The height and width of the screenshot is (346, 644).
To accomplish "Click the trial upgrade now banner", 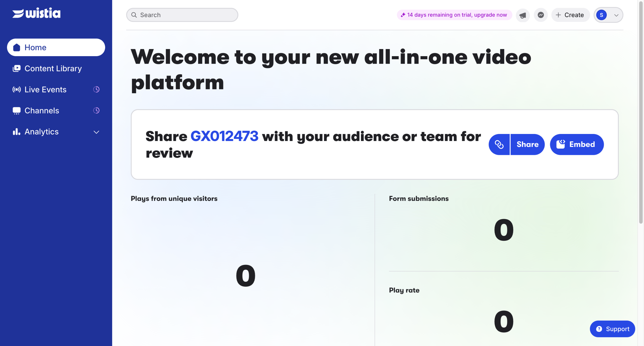I will click(454, 15).
